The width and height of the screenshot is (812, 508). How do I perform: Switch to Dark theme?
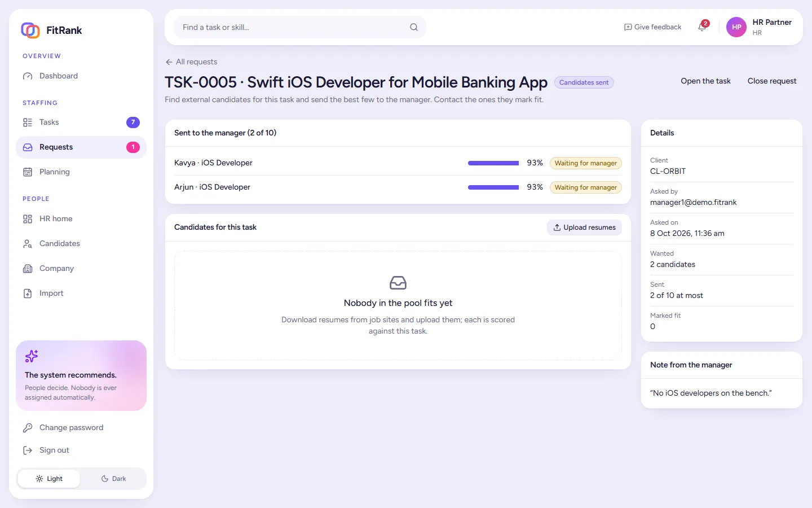[113, 479]
